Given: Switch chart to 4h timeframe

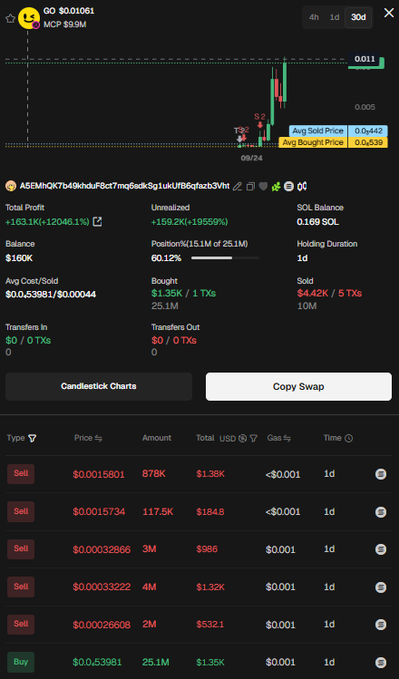Looking at the screenshot, I should point(314,17).
